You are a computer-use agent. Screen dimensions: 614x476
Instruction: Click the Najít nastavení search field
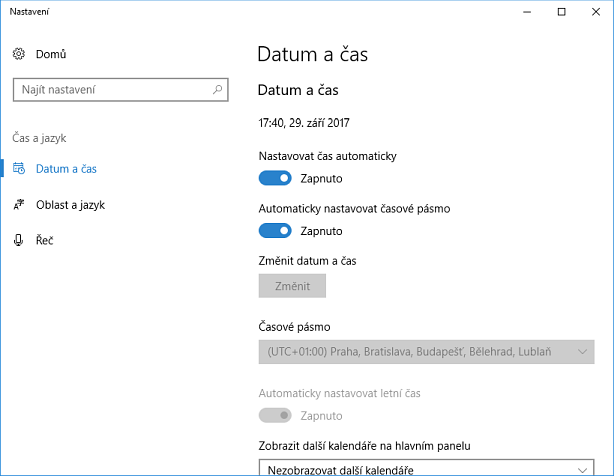pyautogui.click(x=121, y=90)
